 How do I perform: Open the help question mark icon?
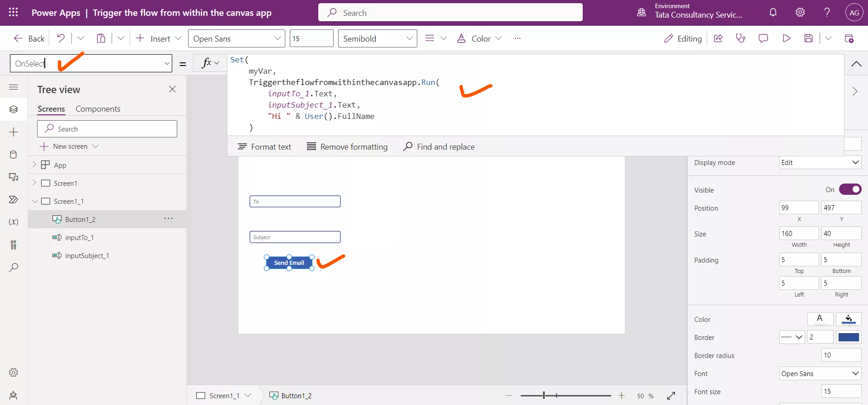[827, 13]
